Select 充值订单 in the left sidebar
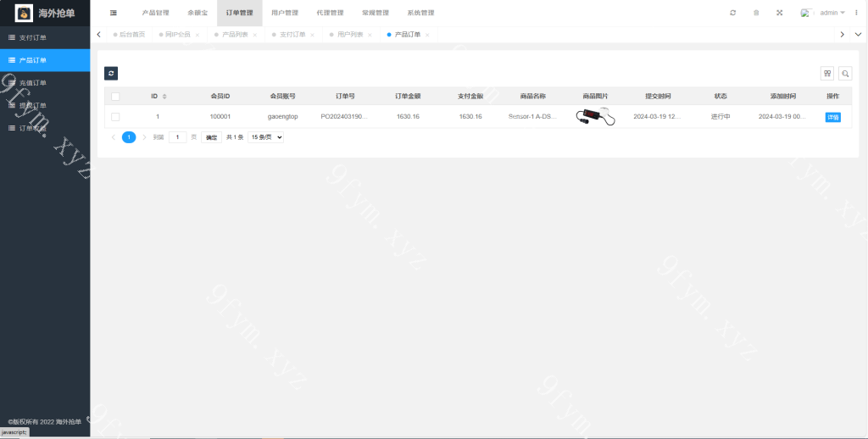This screenshot has width=868, height=439. pyautogui.click(x=45, y=83)
